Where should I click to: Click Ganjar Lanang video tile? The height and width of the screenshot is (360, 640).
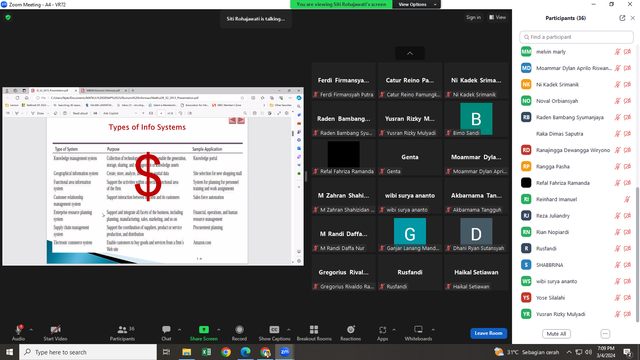click(410, 234)
